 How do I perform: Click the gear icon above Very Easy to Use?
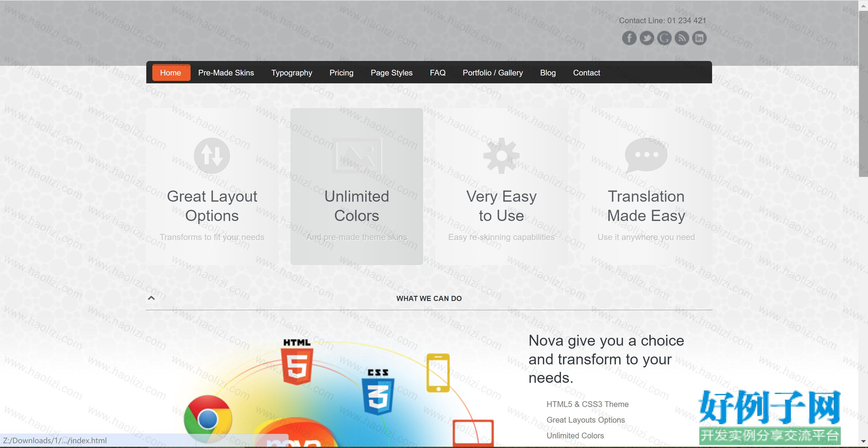click(x=501, y=155)
